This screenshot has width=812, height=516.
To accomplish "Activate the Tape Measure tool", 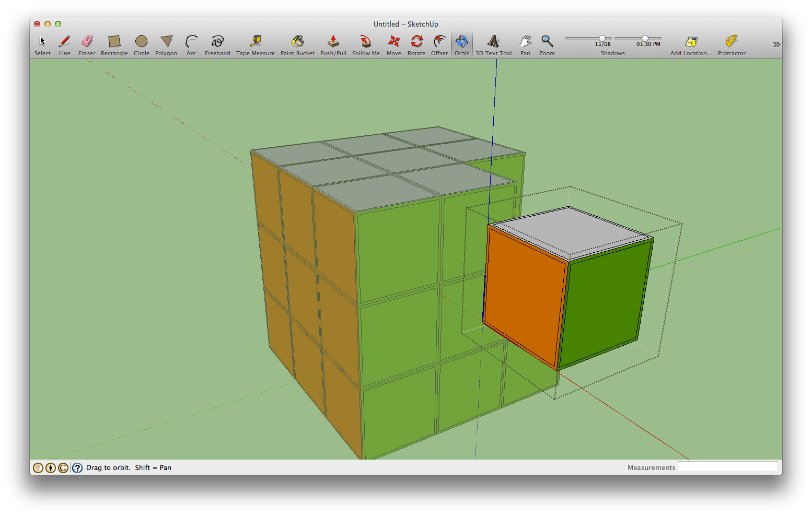I will point(255,42).
